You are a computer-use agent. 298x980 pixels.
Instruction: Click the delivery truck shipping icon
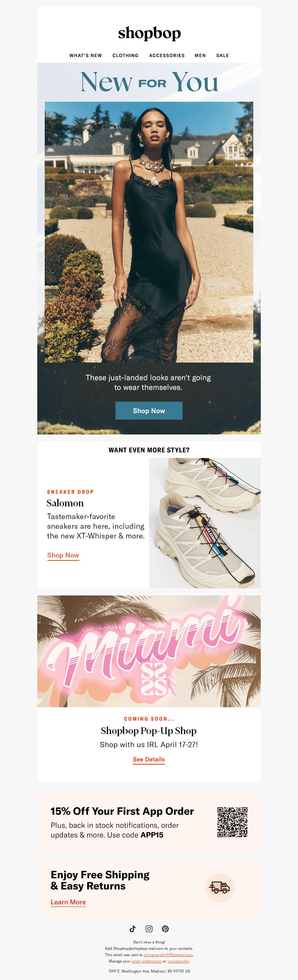click(220, 888)
